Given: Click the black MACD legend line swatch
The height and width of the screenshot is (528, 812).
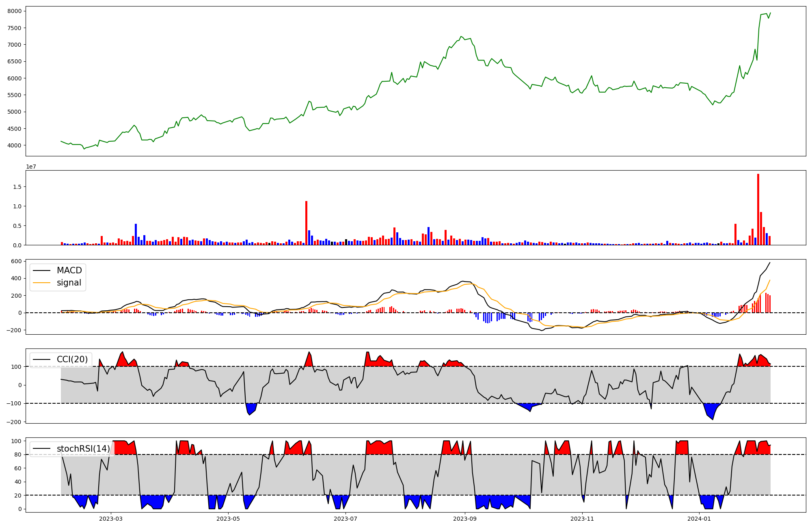Looking at the screenshot, I should tap(41, 270).
